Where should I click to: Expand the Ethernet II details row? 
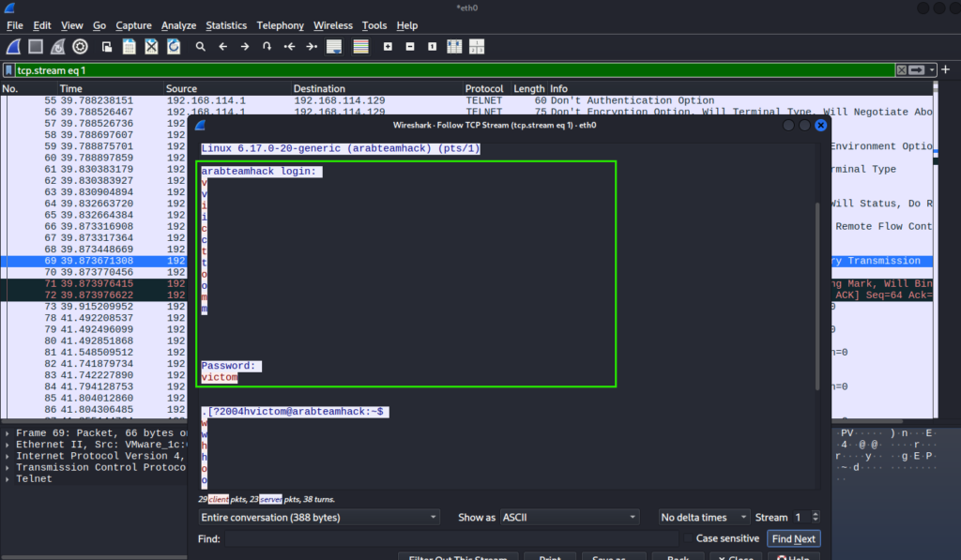[8, 445]
